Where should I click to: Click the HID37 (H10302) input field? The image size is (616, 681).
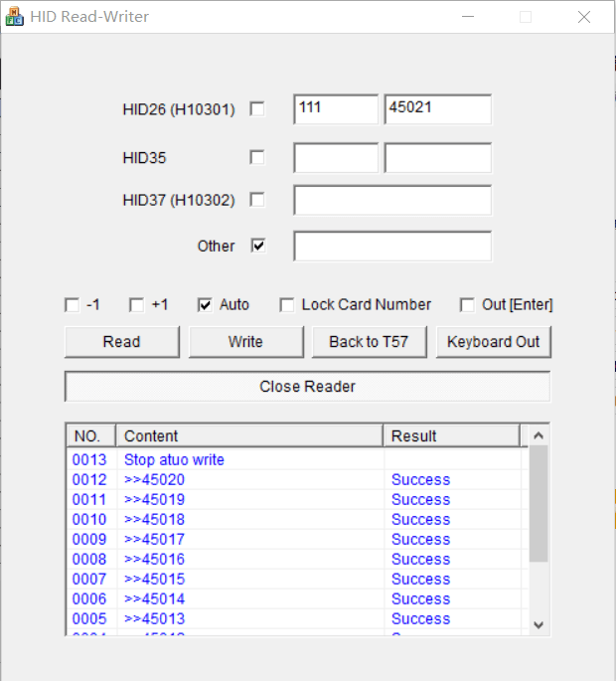[x=392, y=200]
